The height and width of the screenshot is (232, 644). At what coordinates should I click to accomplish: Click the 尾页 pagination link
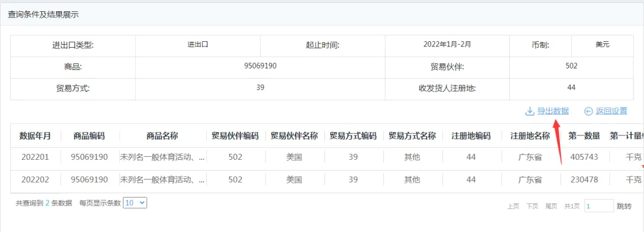click(551, 206)
